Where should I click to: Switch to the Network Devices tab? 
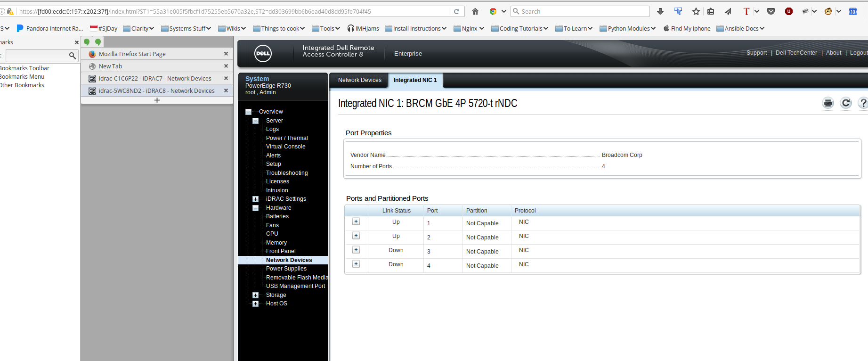point(359,80)
